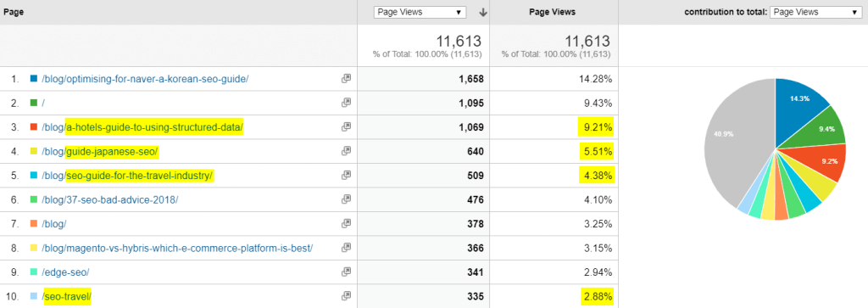Click external link icon for magento-vs-hybris row
This screenshot has height=308, width=868.
pyautogui.click(x=346, y=248)
